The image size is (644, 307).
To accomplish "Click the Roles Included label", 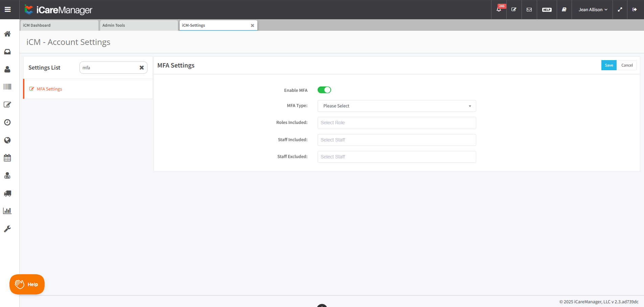I will click(x=292, y=122).
